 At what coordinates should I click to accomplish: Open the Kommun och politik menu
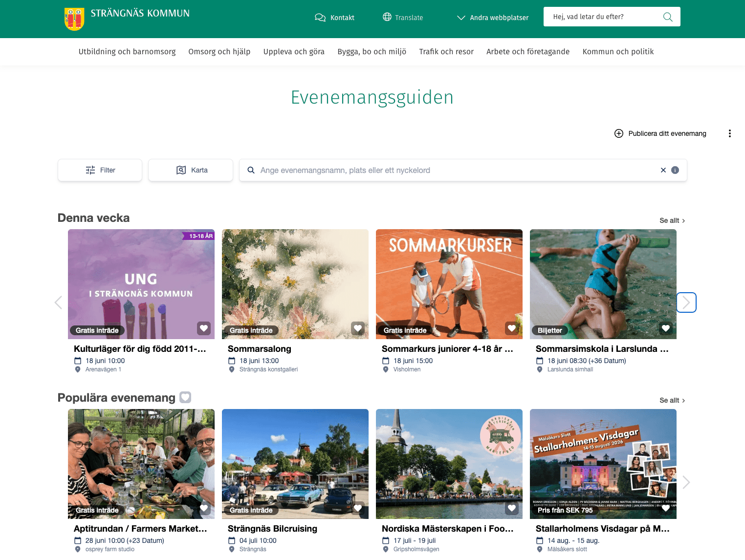pyautogui.click(x=618, y=52)
